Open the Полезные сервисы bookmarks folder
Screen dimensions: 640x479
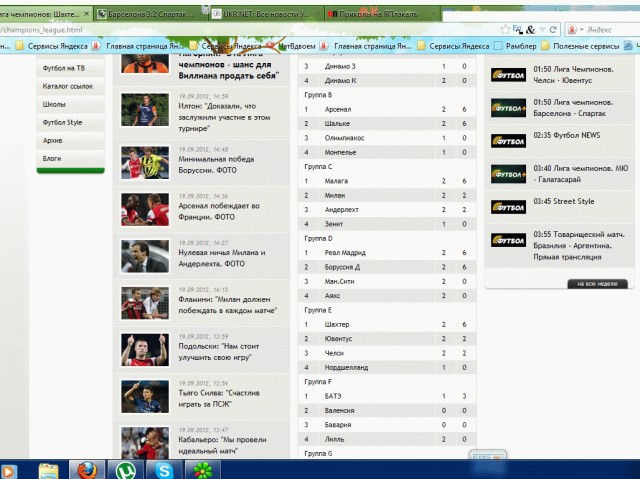580,46
